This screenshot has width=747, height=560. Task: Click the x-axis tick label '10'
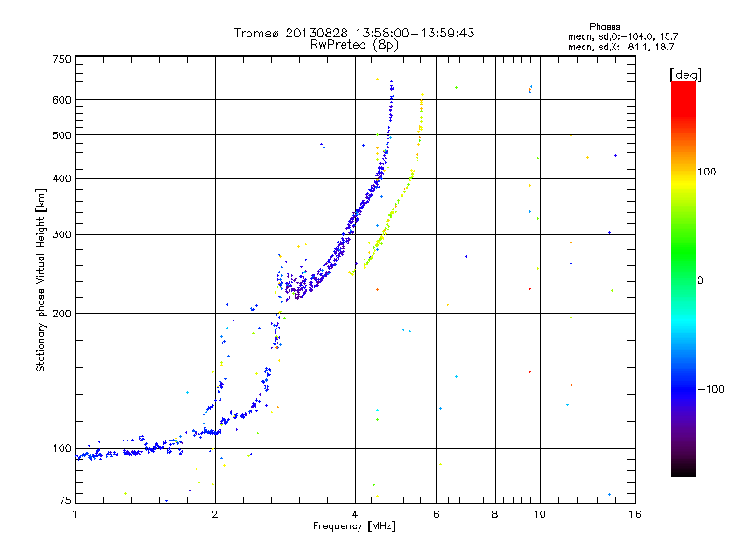coord(540,514)
